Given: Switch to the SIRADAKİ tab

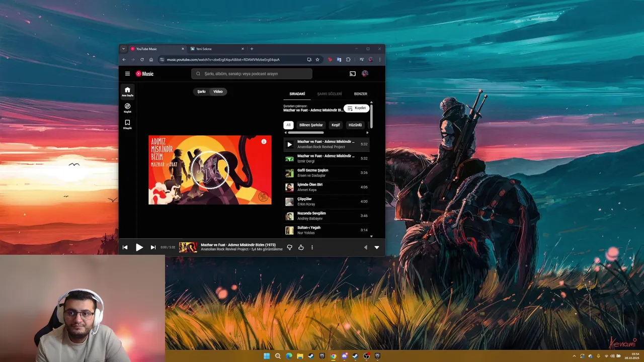Looking at the screenshot, I should pyautogui.click(x=297, y=94).
